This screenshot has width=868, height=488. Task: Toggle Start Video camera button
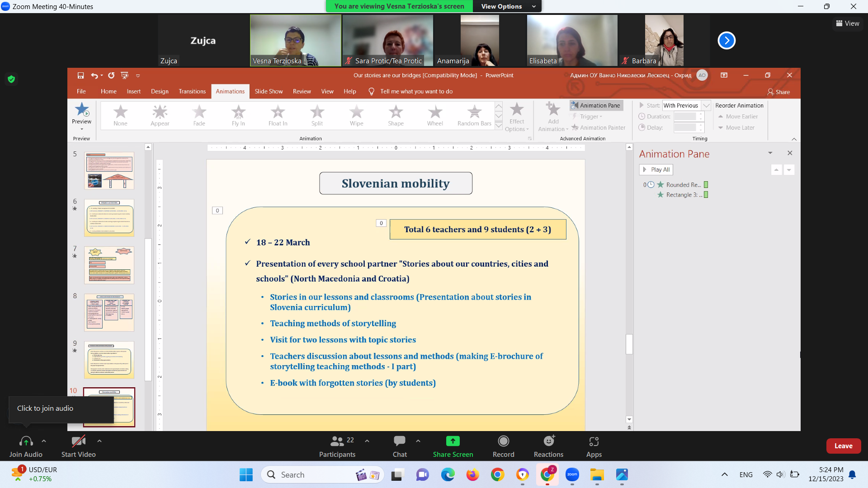78,441
